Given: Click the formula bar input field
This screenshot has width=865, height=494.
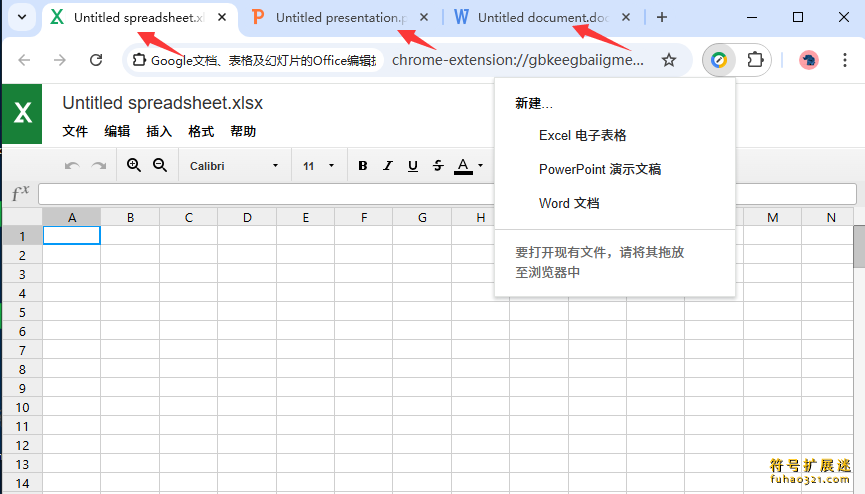Looking at the screenshot, I should 447,194.
